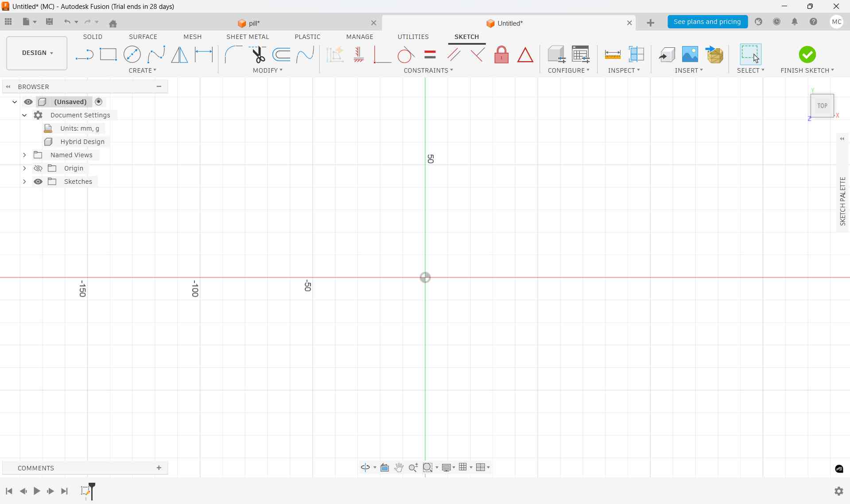Add a comment with the plus button
This screenshot has height=504, width=850.
[159, 468]
